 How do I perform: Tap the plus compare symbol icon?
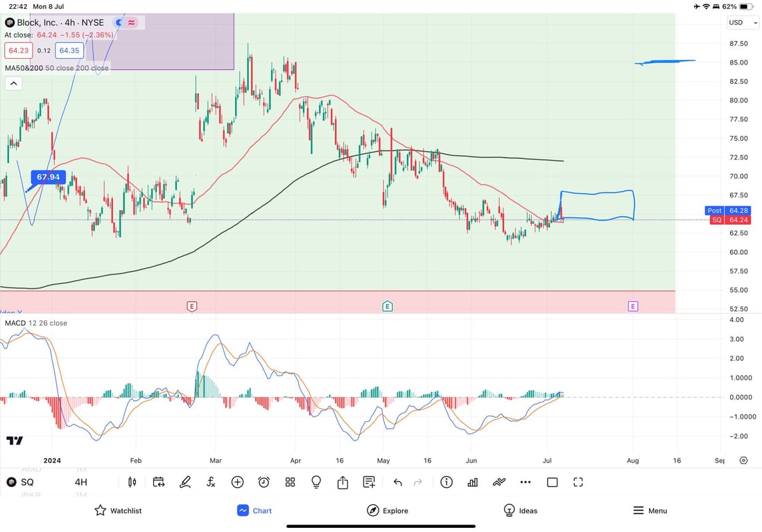237,482
